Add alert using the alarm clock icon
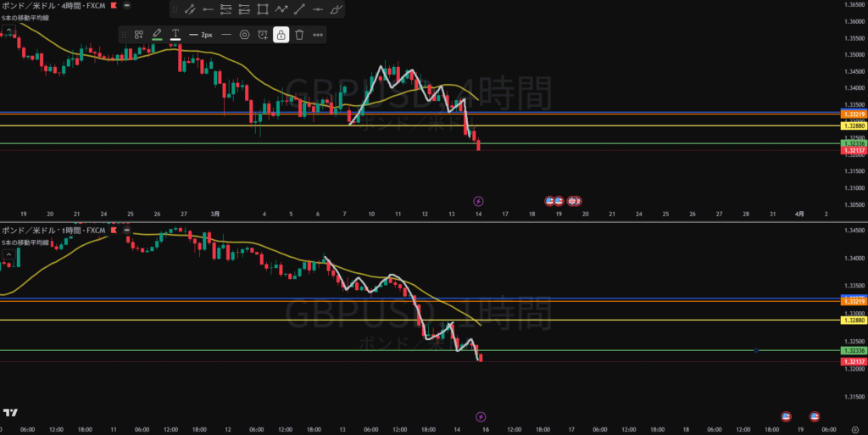 (263, 35)
